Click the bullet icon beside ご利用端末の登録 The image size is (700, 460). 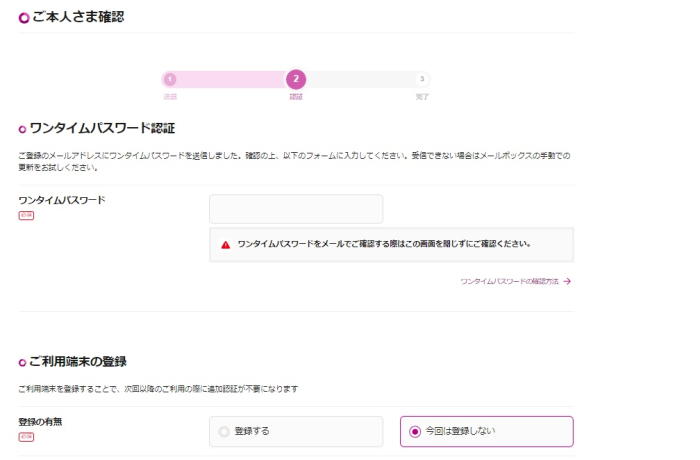coord(23,362)
